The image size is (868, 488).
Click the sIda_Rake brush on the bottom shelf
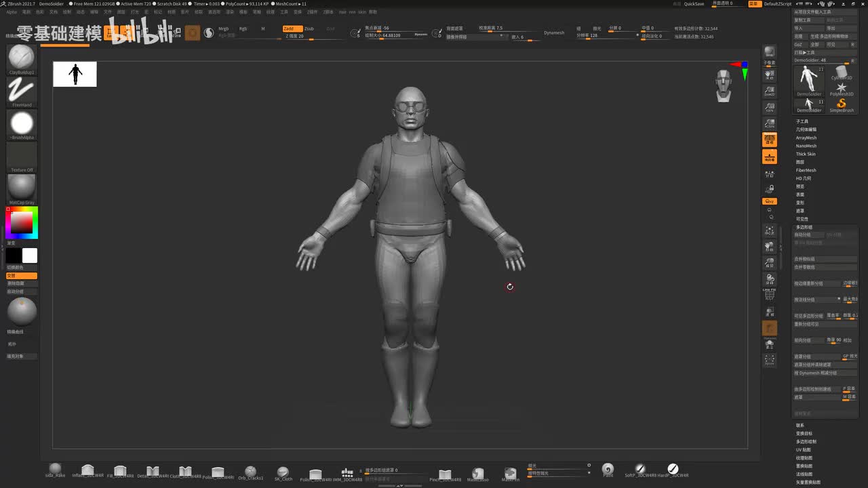pos(55,471)
